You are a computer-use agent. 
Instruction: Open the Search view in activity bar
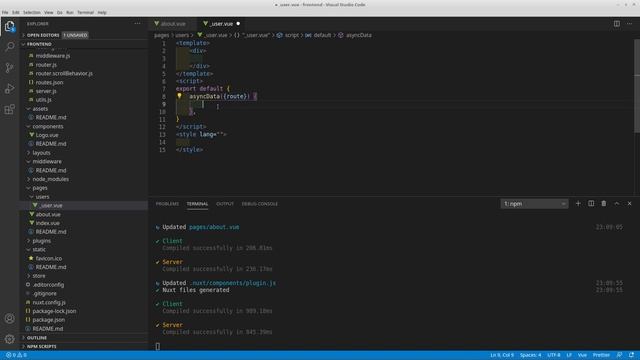(9, 47)
